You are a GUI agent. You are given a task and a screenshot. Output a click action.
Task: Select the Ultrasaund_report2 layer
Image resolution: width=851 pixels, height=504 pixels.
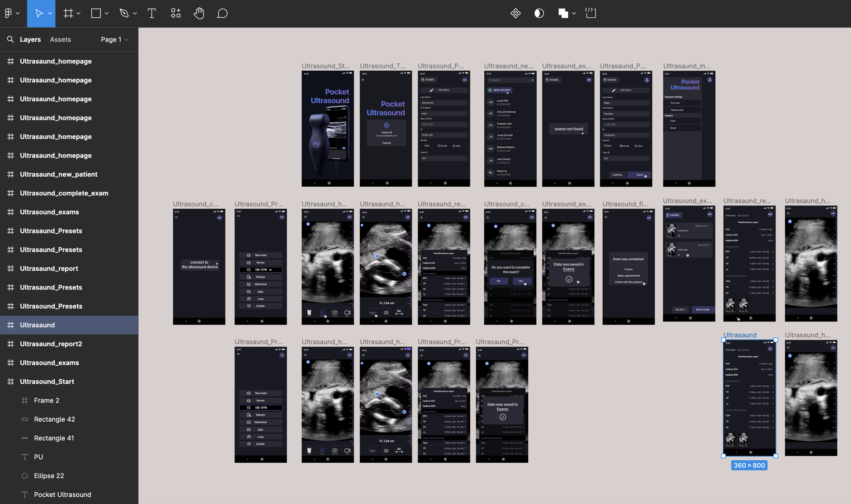pos(51,344)
